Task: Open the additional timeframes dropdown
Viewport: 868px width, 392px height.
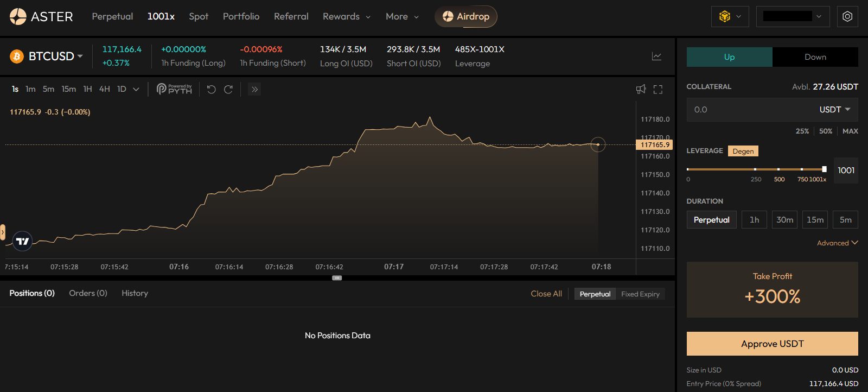Action: tap(136, 90)
